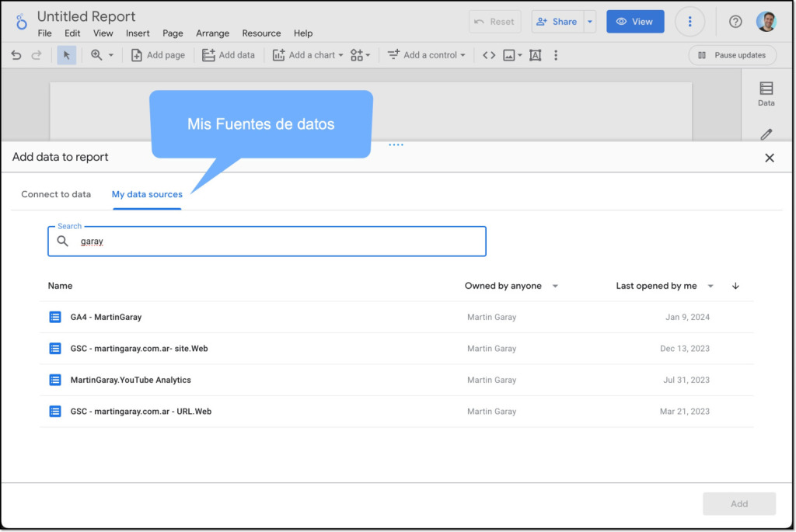Click the Dec 13, 2023 date cell

684,349
